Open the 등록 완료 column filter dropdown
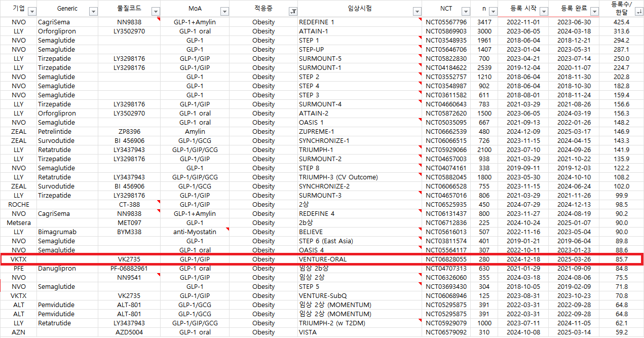This screenshot has width=644, height=338. click(x=594, y=12)
